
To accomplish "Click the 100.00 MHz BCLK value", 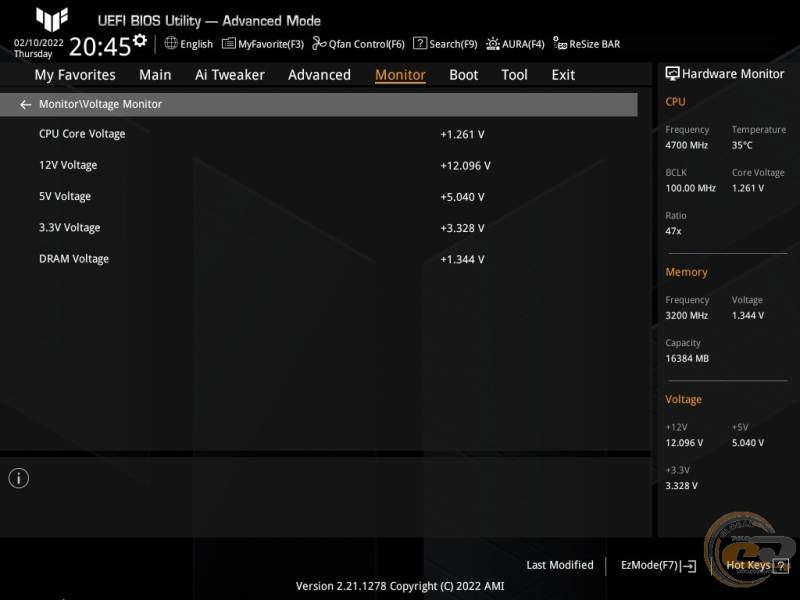I will click(690, 188).
